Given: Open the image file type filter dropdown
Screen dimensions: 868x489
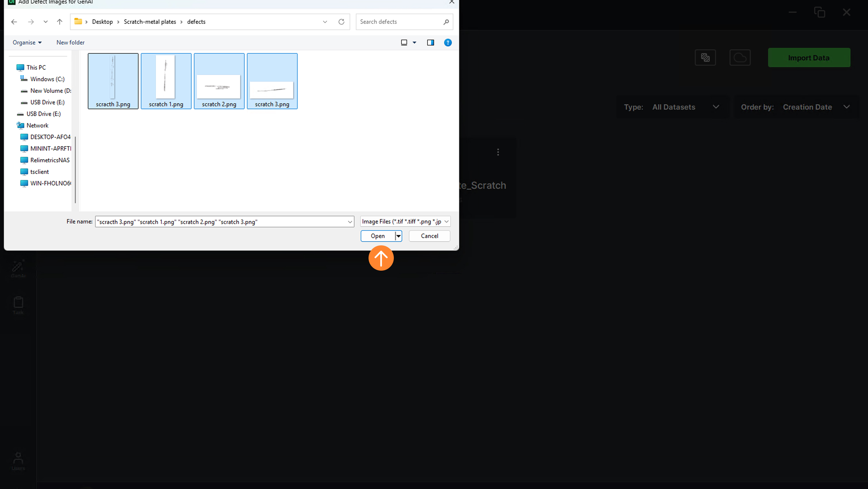Looking at the screenshot, I should [x=405, y=222].
